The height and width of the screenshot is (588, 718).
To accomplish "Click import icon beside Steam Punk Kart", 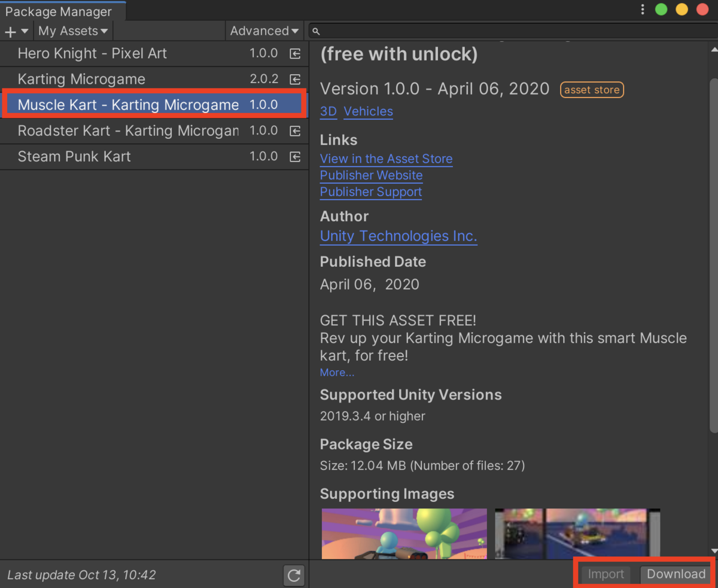I will coord(295,157).
